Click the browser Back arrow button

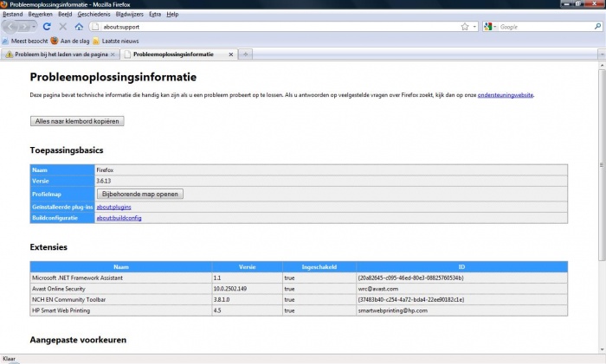point(10,27)
